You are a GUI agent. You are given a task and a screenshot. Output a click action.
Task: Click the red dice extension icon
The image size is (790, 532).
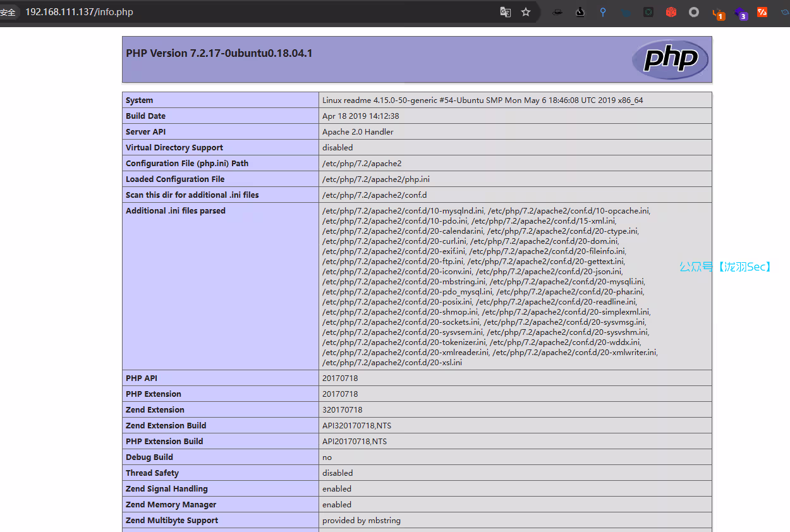pyautogui.click(x=671, y=12)
